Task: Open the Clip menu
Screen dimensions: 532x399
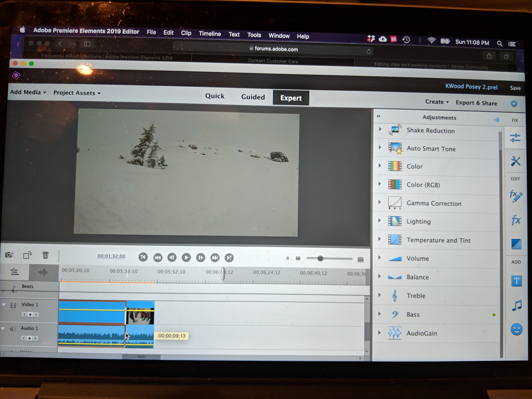Action: pyautogui.click(x=186, y=33)
